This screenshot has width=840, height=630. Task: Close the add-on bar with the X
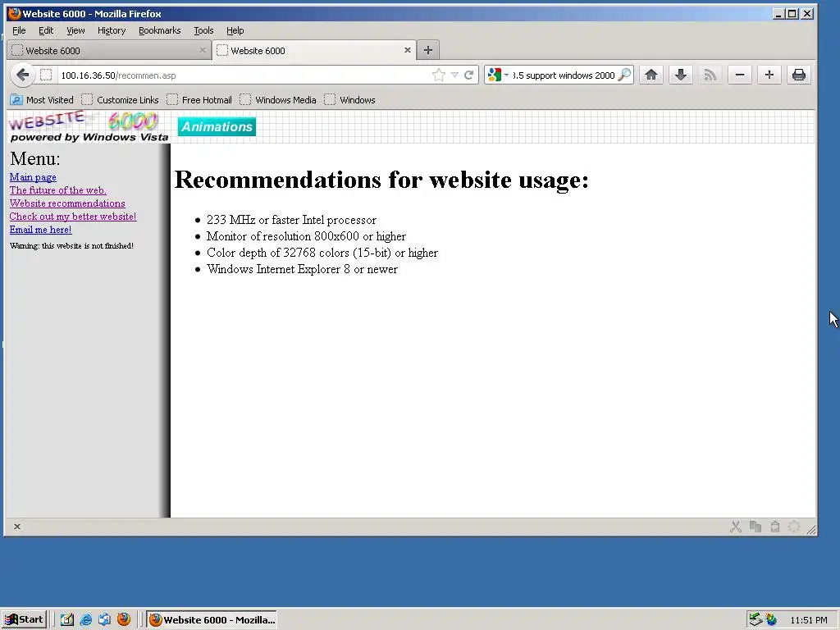17,527
